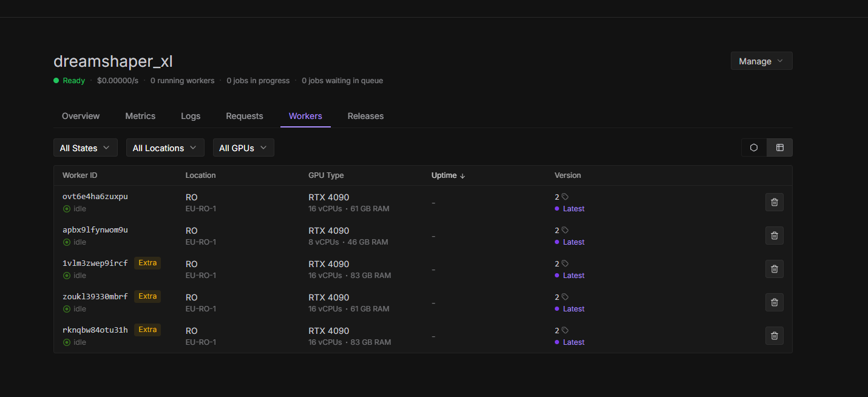Select the Extra badge on 1vlm3zwep9ircf
868x397 pixels.
[x=147, y=263]
